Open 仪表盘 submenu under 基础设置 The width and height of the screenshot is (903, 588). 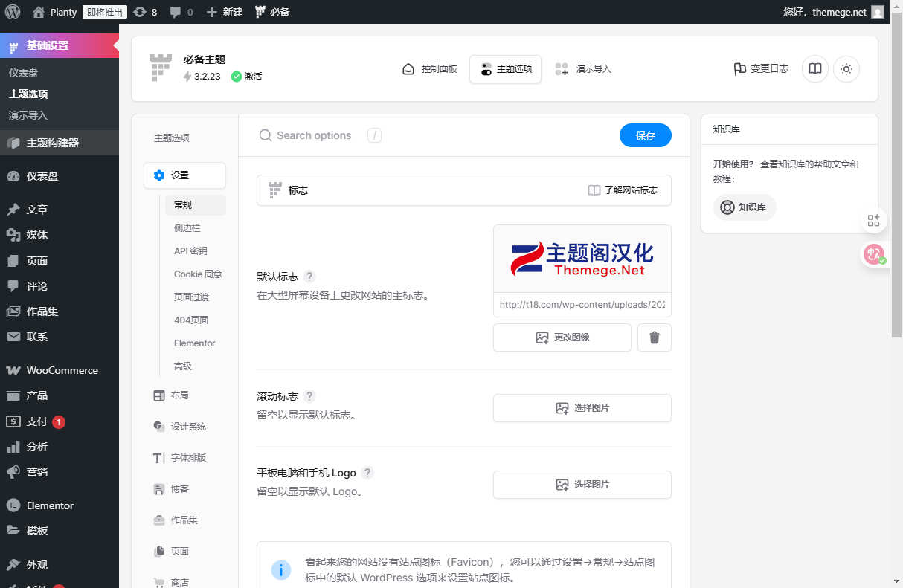pos(23,73)
